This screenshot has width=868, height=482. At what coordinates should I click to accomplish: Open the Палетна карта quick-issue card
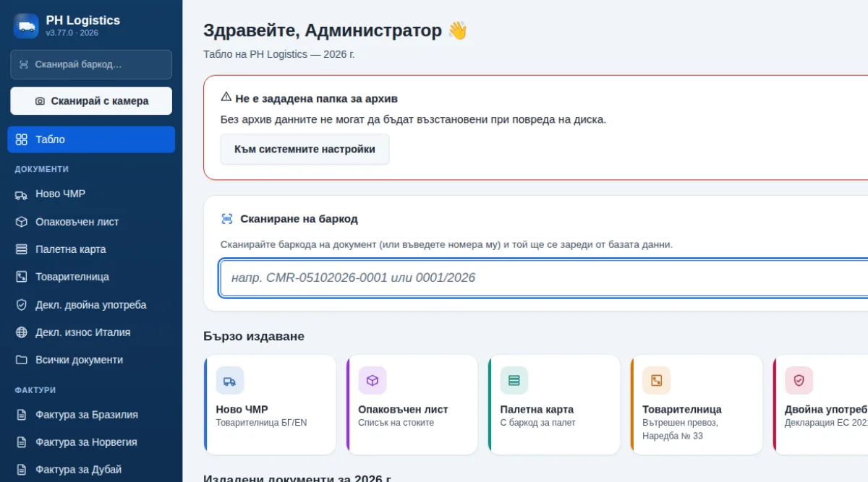point(554,405)
